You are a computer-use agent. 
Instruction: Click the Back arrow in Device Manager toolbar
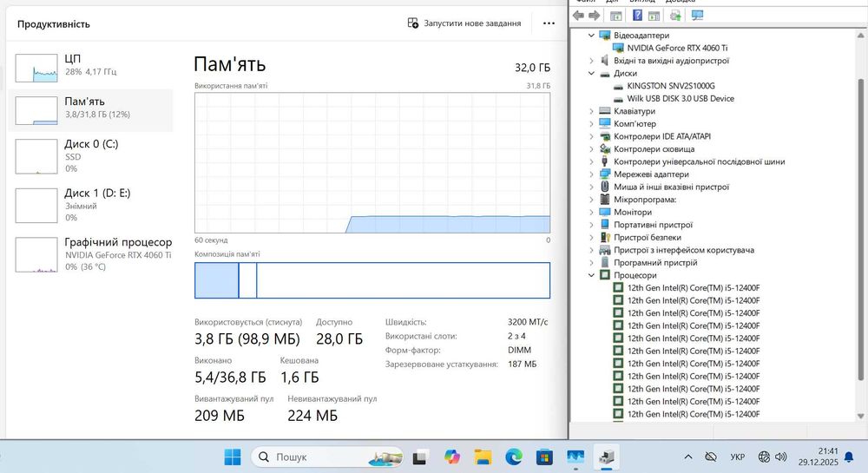pyautogui.click(x=578, y=16)
